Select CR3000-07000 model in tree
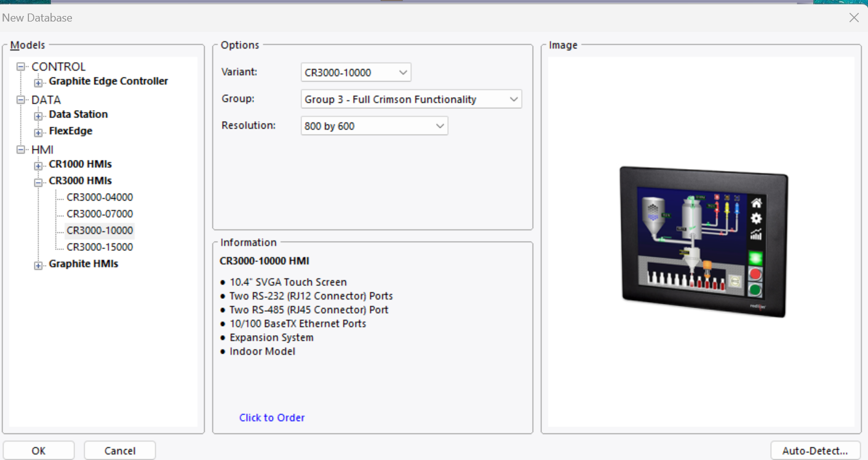 [x=100, y=214]
